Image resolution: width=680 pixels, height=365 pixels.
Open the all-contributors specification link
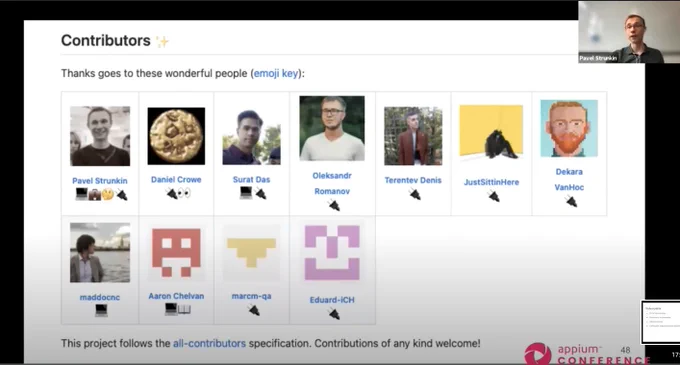209,343
